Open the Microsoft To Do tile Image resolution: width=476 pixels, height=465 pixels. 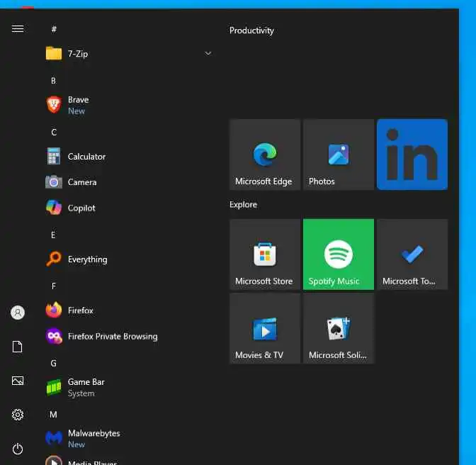pos(412,254)
